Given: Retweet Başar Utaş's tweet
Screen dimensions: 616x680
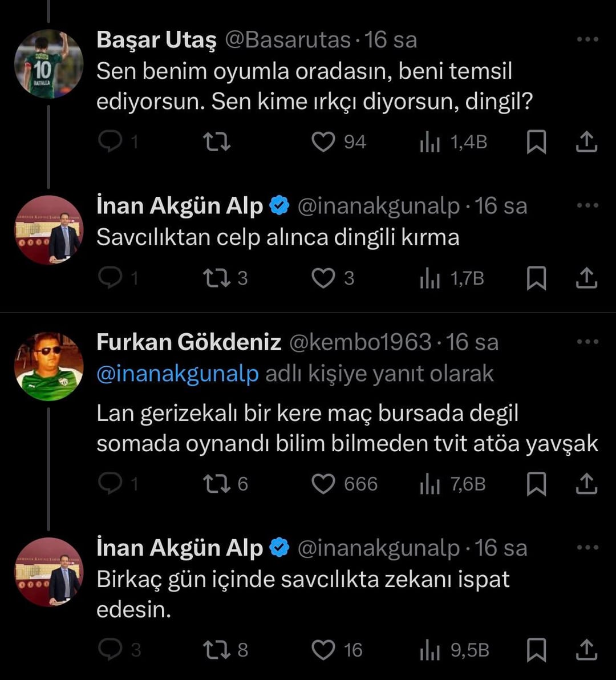Looking at the screenshot, I should click(x=217, y=142).
